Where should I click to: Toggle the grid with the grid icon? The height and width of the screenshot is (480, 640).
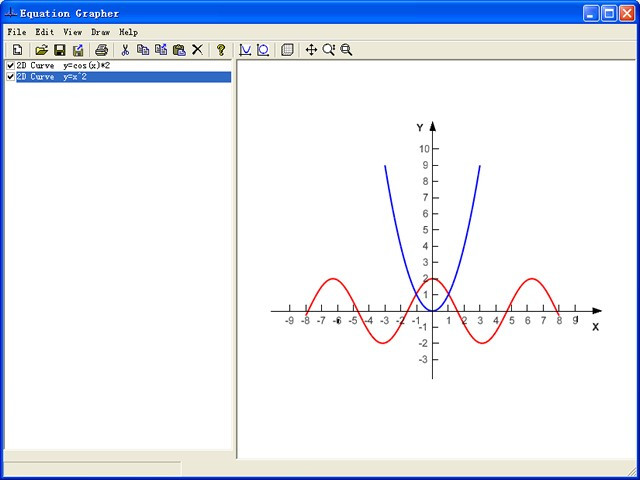287,50
